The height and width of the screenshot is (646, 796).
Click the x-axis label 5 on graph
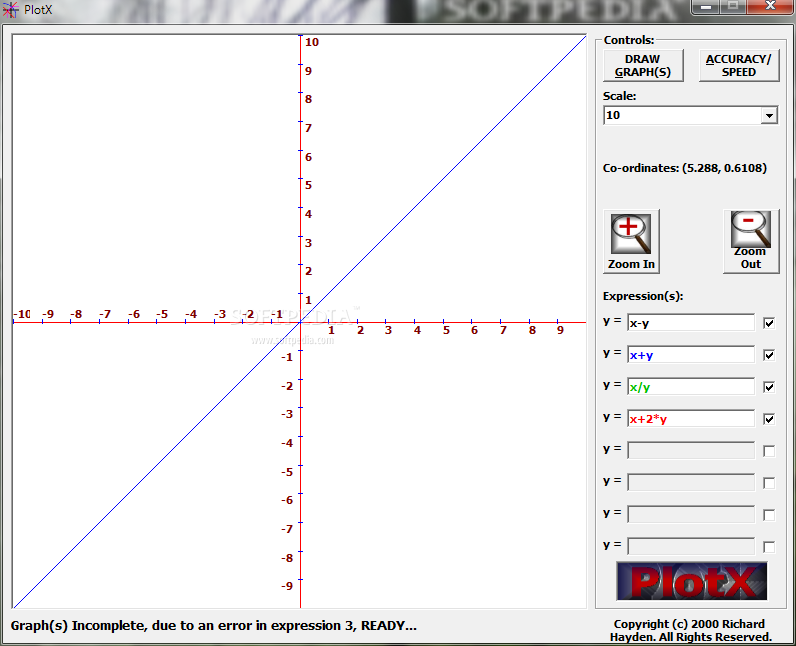[446, 330]
